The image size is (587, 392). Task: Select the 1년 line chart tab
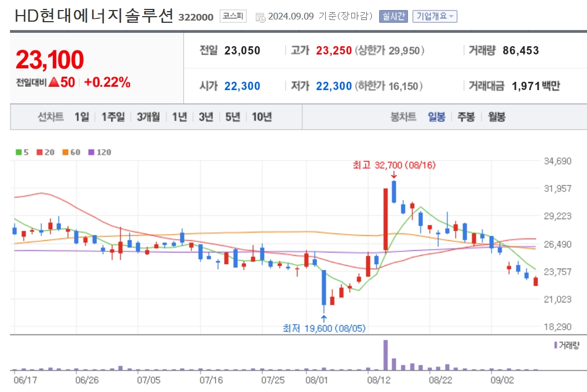click(x=180, y=117)
